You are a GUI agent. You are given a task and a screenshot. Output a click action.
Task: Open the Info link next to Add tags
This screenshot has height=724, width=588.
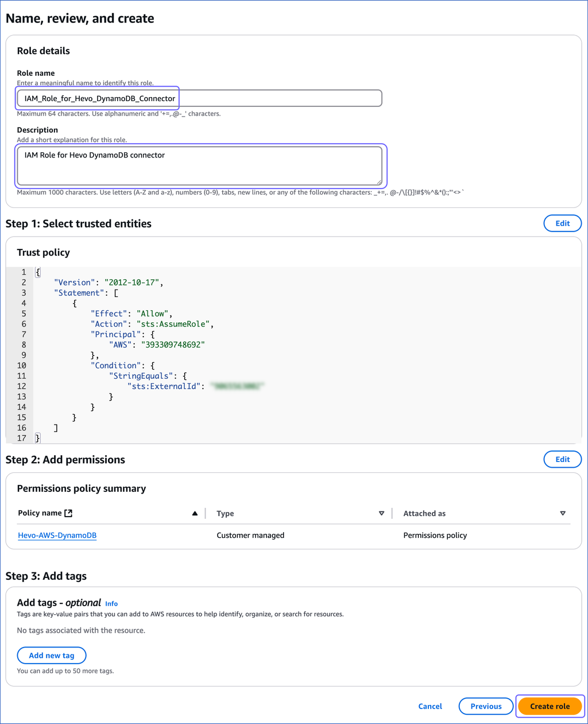111,603
